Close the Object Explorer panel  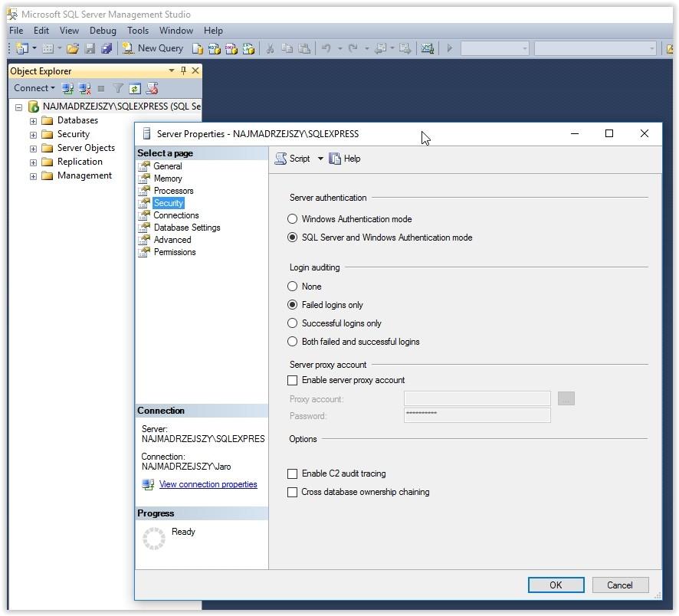coord(195,70)
